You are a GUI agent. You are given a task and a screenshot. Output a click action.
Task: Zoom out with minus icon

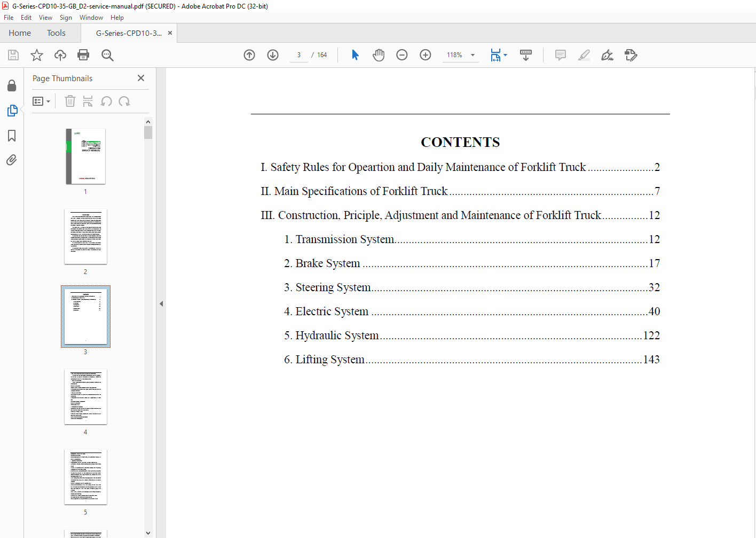click(x=402, y=55)
